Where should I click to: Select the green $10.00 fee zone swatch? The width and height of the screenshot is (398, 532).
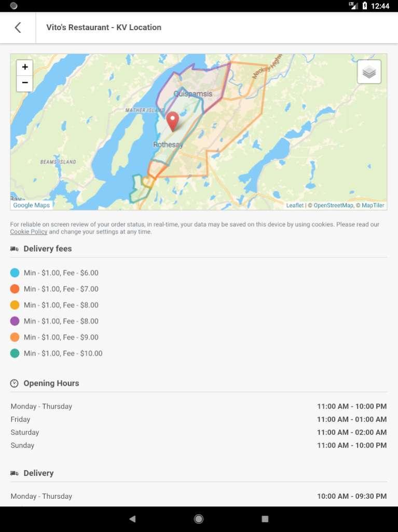[x=15, y=353]
